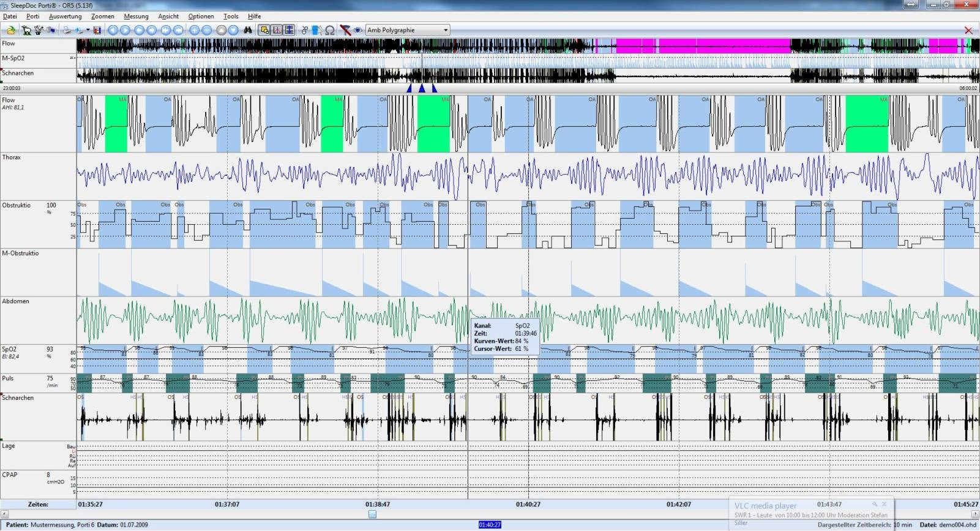
Task: Click the red X icon at toolbar right
Action: point(968,30)
